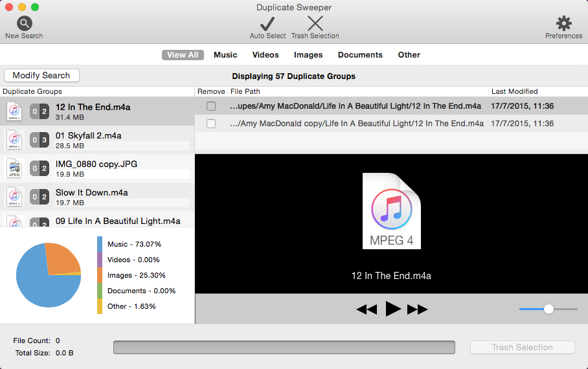This screenshot has height=369, width=588.
Task: Tick the Remove checkbox for Amy MacDonald copy
Action: (211, 124)
